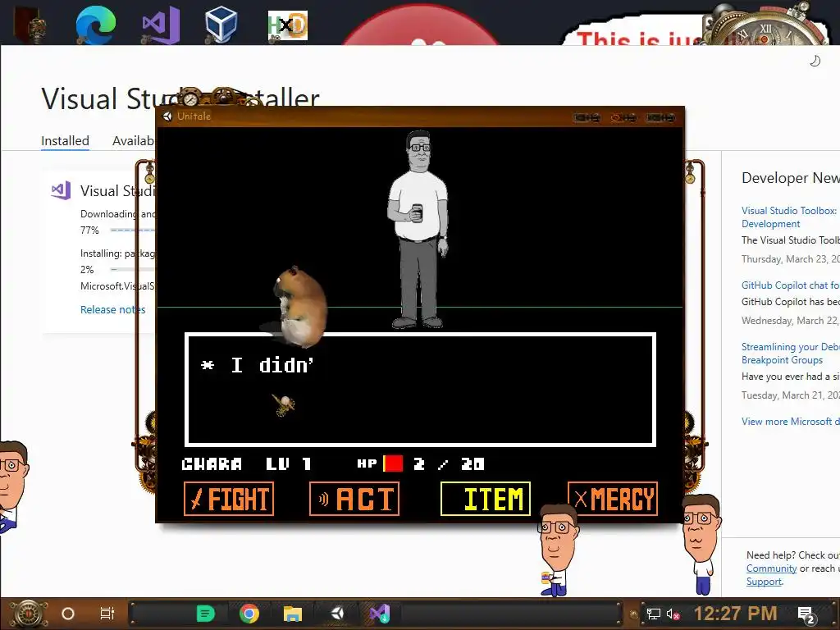Open Task View on taskbar
840x630 pixels.
[x=107, y=614]
